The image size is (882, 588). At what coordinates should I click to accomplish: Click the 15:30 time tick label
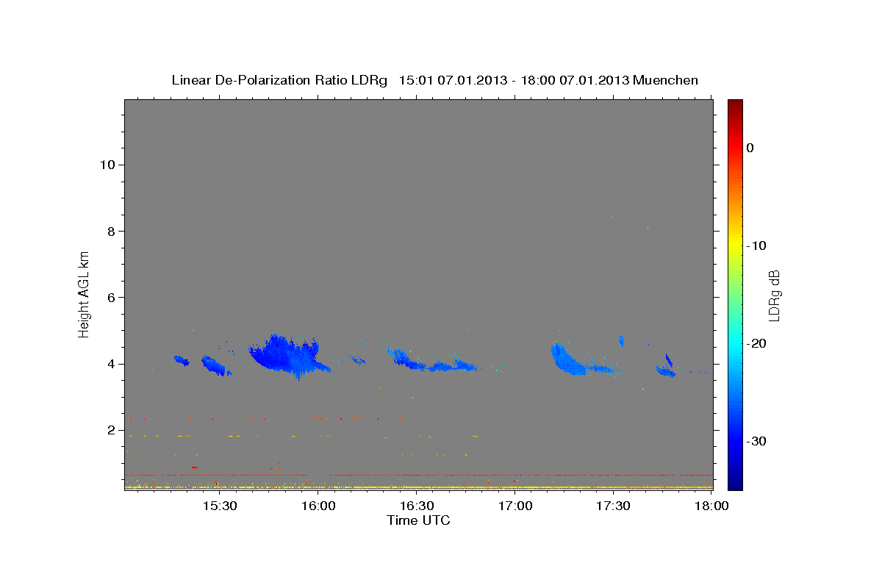click(219, 506)
